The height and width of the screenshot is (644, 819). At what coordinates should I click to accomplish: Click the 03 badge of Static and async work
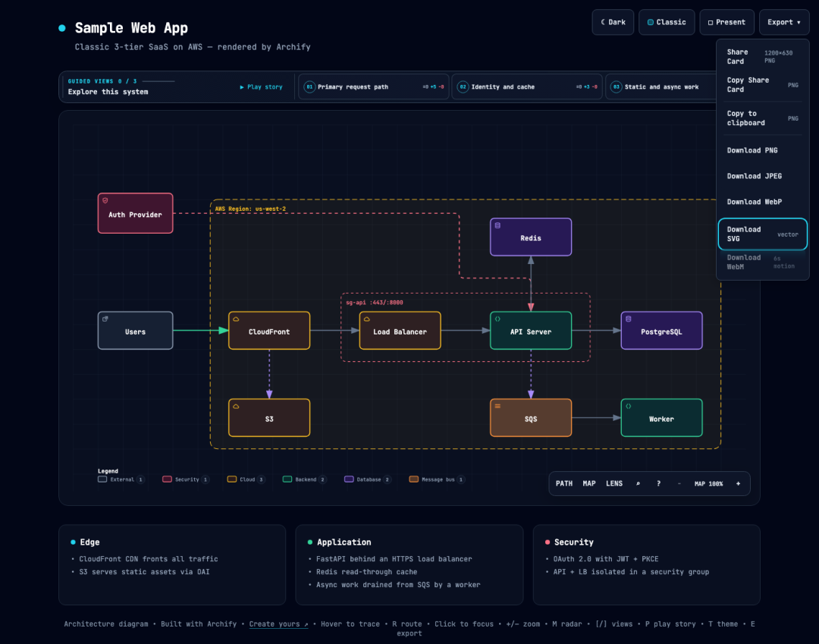click(x=617, y=86)
